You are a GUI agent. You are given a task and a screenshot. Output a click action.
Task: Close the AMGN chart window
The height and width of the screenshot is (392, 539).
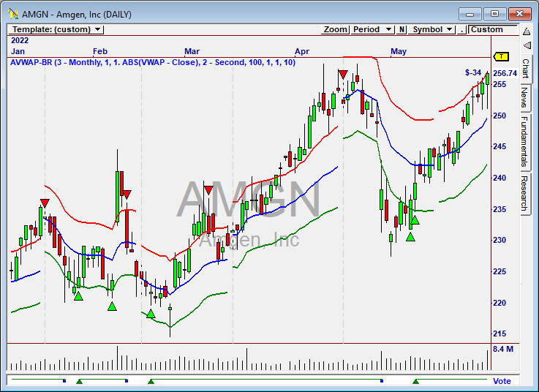coord(519,14)
